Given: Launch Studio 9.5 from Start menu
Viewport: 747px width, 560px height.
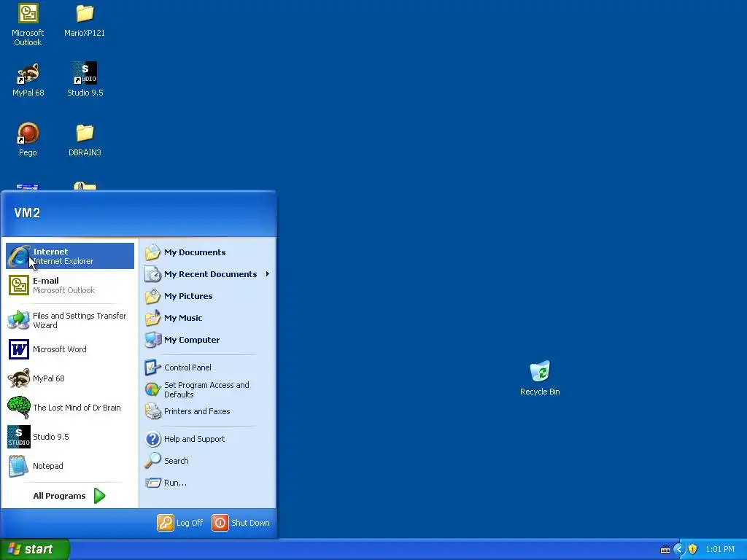Looking at the screenshot, I should [70, 437].
